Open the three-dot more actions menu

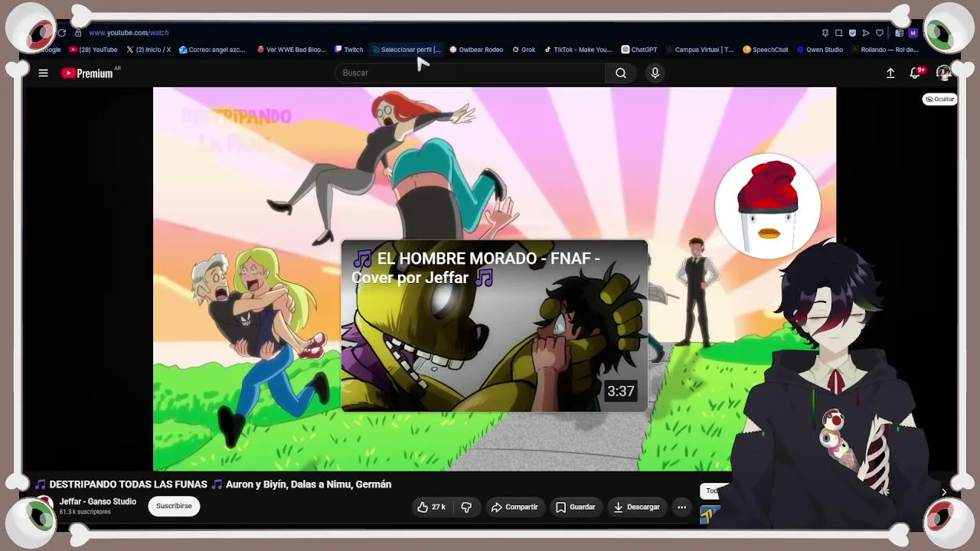tap(681, 507)
